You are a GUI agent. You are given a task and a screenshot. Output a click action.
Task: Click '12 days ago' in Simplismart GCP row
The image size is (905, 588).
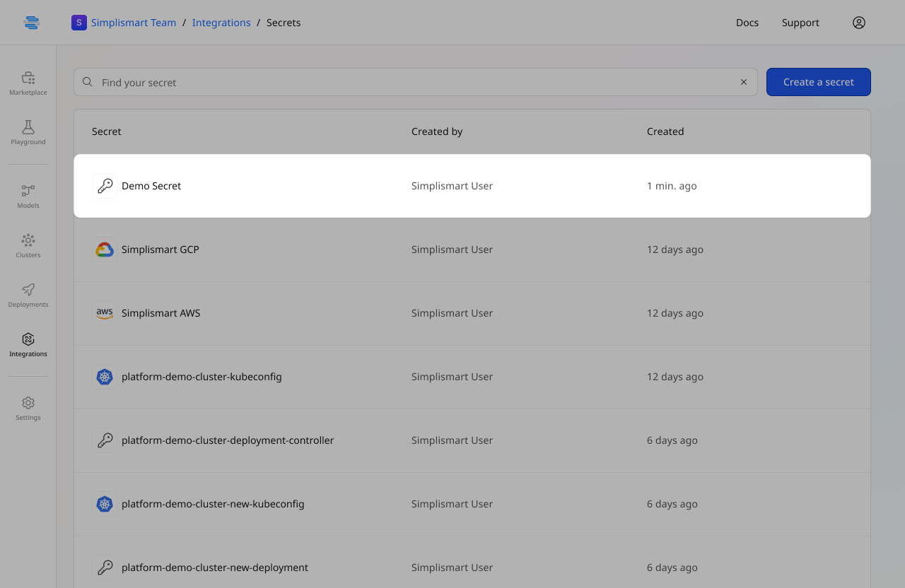[x=675, y=249]
